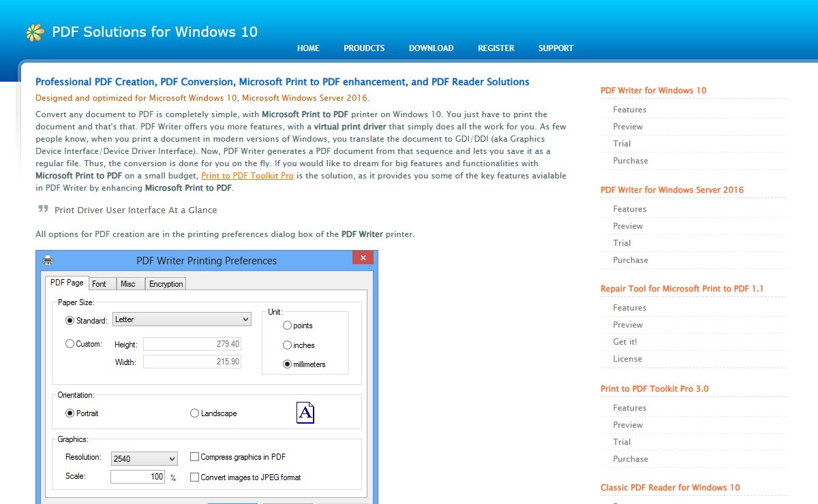Click the Print Driver User Interface At a Glance heading
This screenshot has height=504, width=818.
136,210
